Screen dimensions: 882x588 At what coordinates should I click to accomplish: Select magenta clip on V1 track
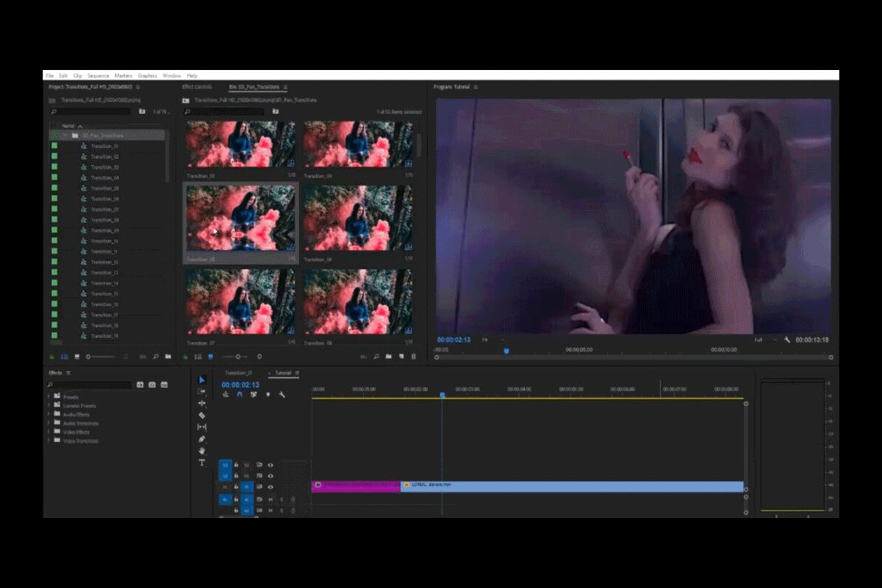click(356, 487)
